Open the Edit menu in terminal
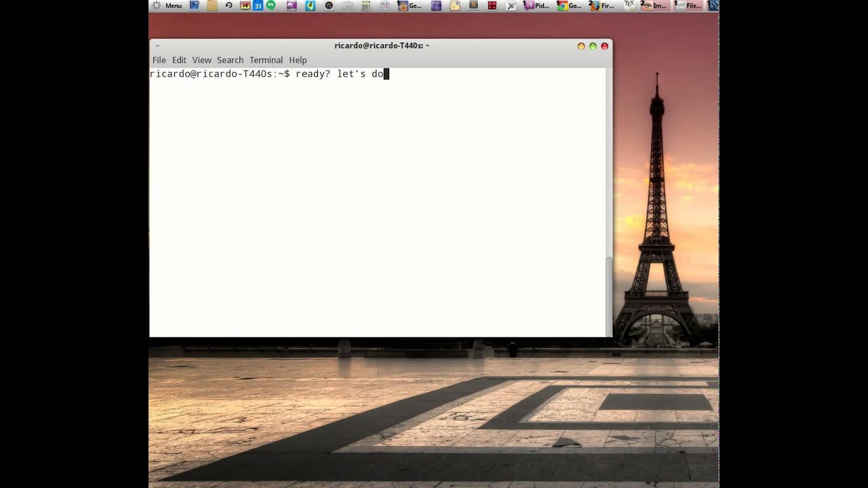The image size is (868, 488). [179, 60]
